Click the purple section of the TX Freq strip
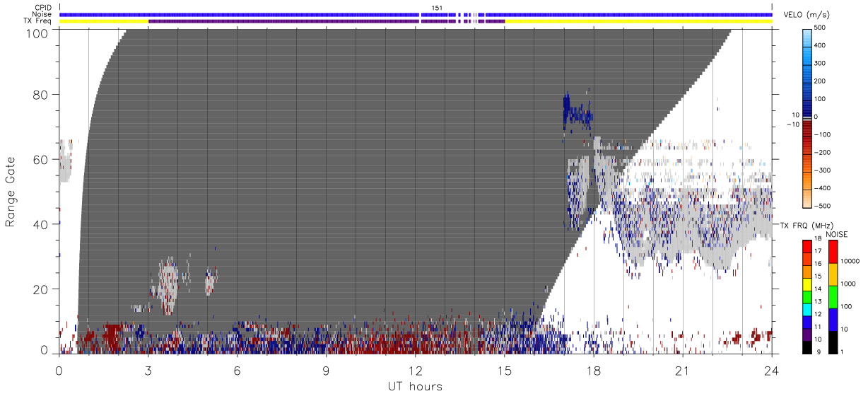This screenshot has width=868, height=401. (326, 21)
